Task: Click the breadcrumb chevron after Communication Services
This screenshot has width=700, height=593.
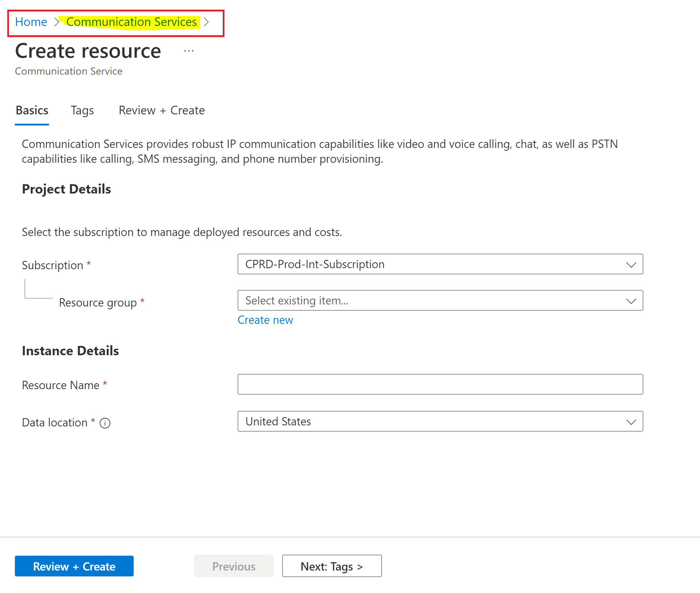Action: 207,22
